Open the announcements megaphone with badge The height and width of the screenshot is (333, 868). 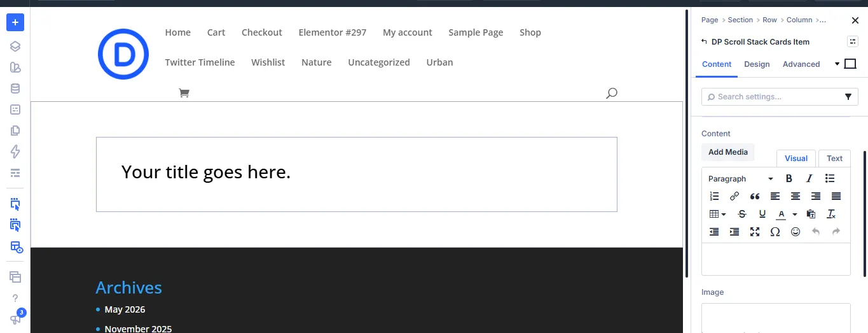[15, 318]
